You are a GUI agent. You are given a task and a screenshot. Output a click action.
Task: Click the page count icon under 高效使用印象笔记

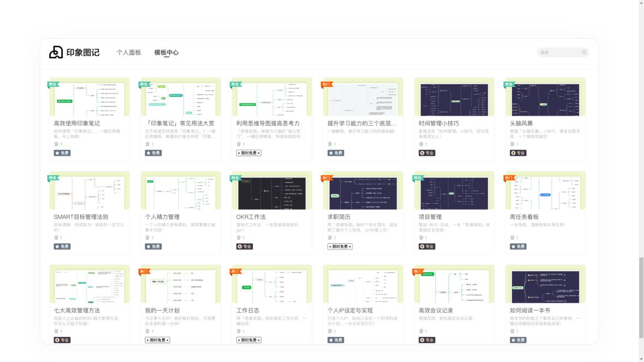tap(56, 144)
